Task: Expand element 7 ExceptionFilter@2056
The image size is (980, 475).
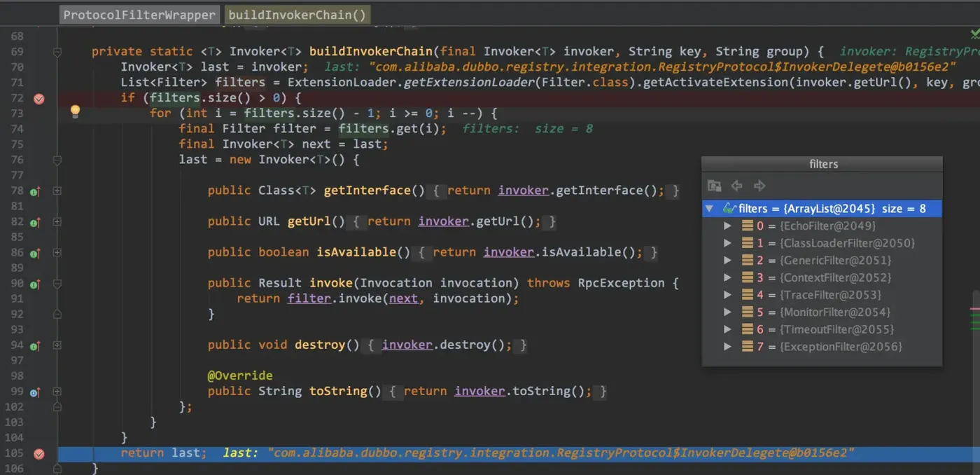Action: click(x=728, y=347)
